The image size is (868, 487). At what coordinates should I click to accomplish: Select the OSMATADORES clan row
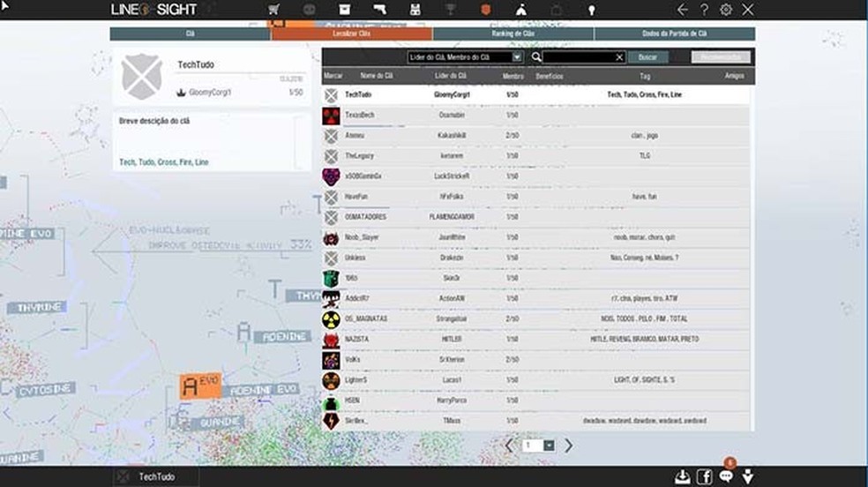535,217
